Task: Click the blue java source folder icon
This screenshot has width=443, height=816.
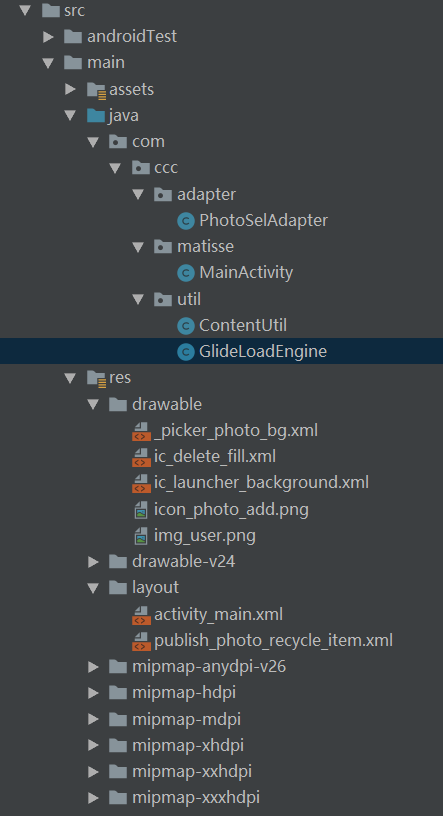Action: pyautogui.click(x=96, y=116)
